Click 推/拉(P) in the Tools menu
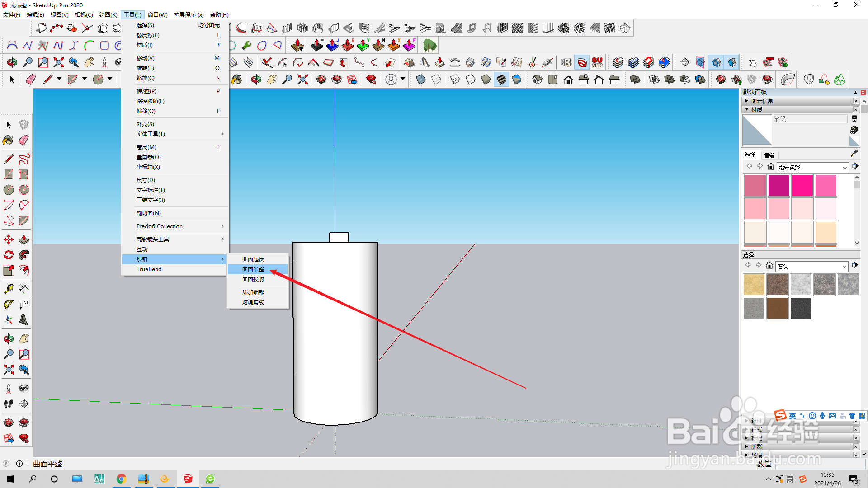The height and width of the screenshot is (488, 868). click(x=175, y=91)
